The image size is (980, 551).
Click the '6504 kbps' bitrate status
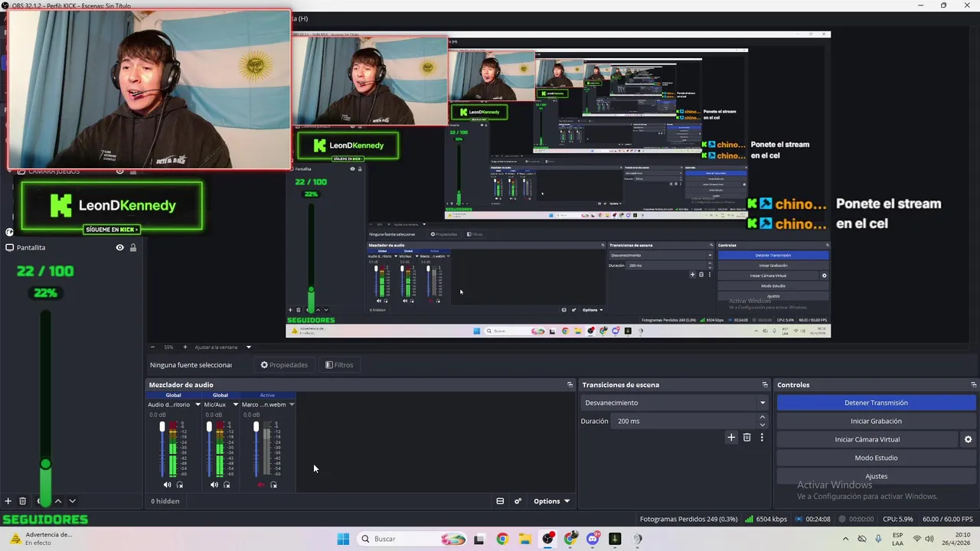[x=766, y=519]
